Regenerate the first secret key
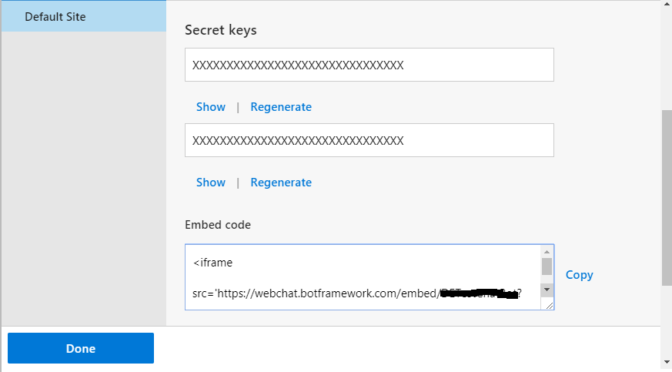The image size is (672, 372). [281, 107]
